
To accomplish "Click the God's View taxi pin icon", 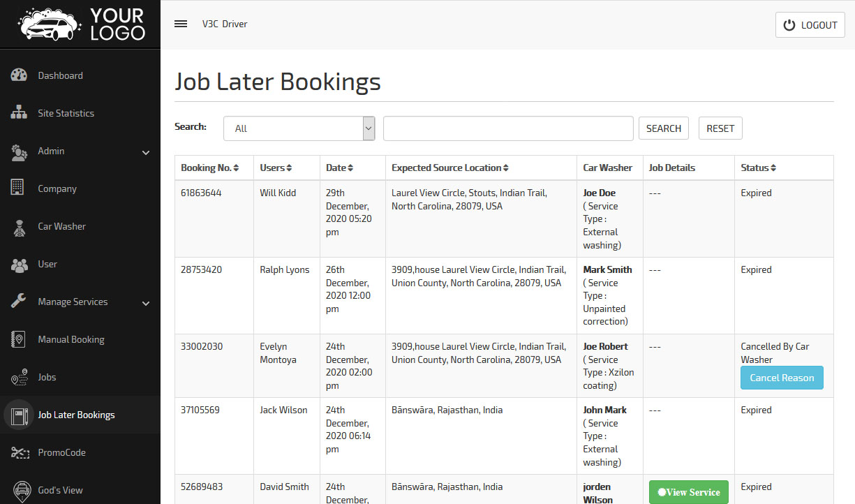I will click(22, 490).
